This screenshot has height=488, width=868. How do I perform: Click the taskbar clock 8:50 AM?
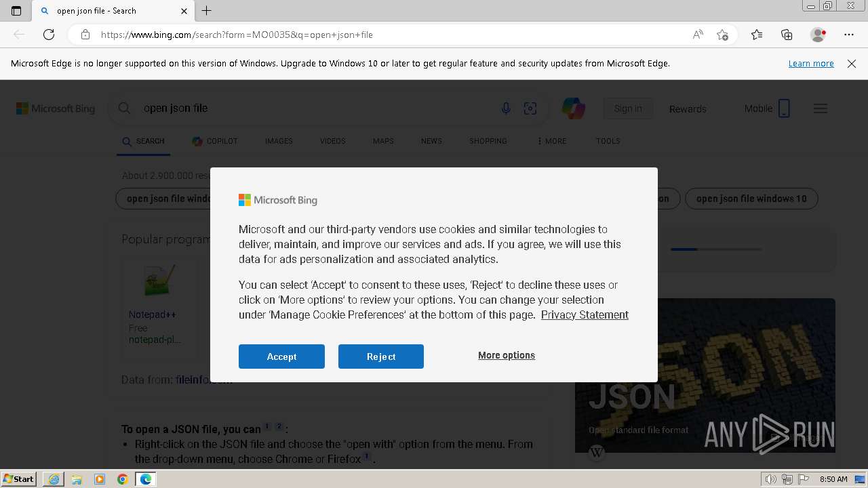coord(833,479)
